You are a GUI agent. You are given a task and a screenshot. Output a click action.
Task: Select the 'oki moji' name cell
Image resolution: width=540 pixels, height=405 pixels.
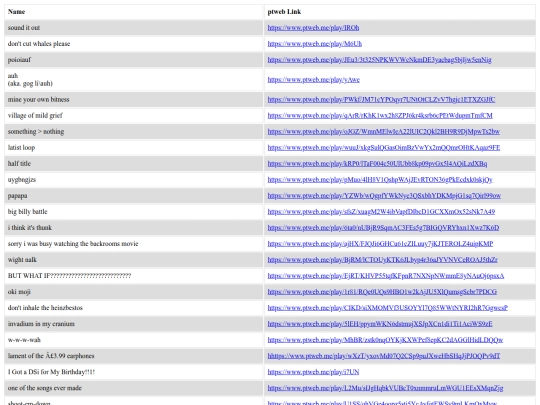tap(134, 292)
